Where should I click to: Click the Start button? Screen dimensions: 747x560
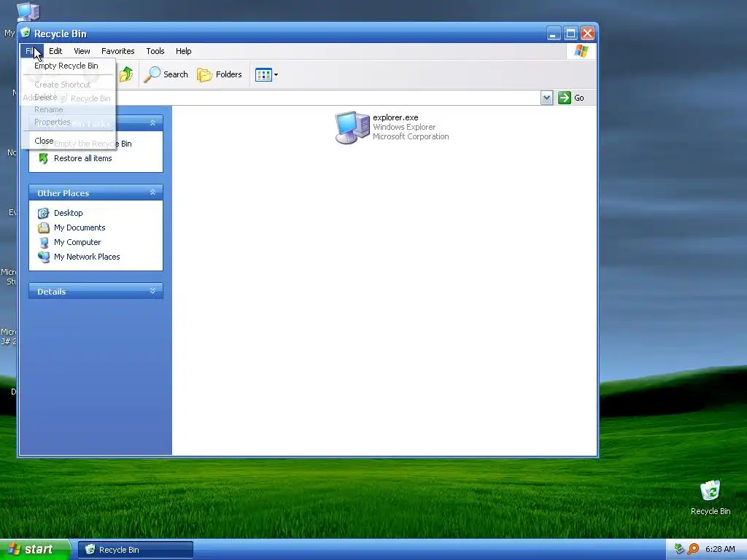click(x=35, y=550)
